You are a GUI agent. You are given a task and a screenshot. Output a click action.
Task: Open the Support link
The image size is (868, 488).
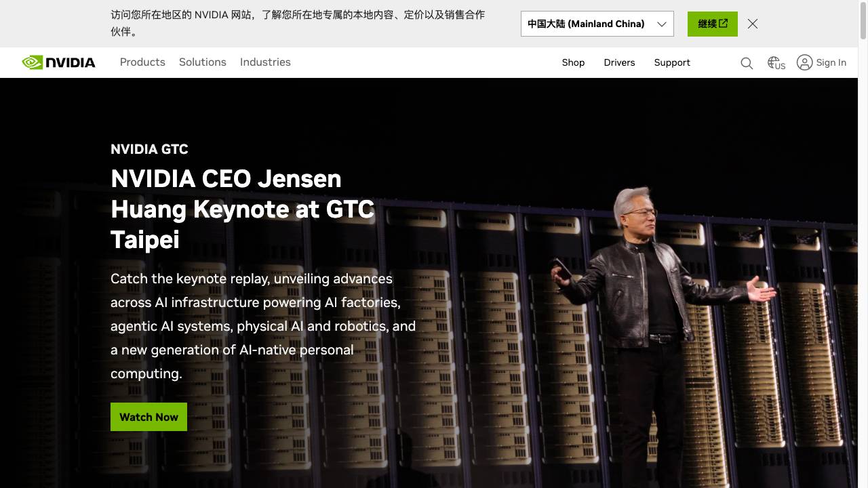click(672, 62)
